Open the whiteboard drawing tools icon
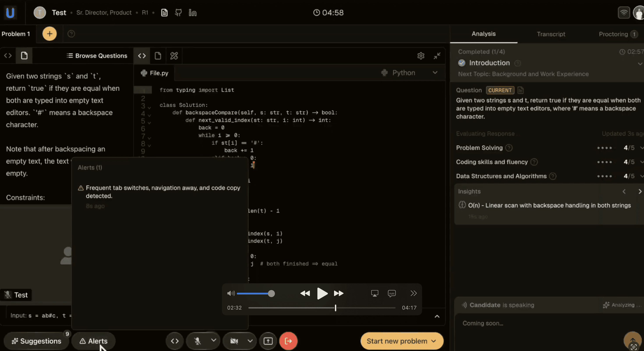 pyautogui.click(x=174, y=56)
